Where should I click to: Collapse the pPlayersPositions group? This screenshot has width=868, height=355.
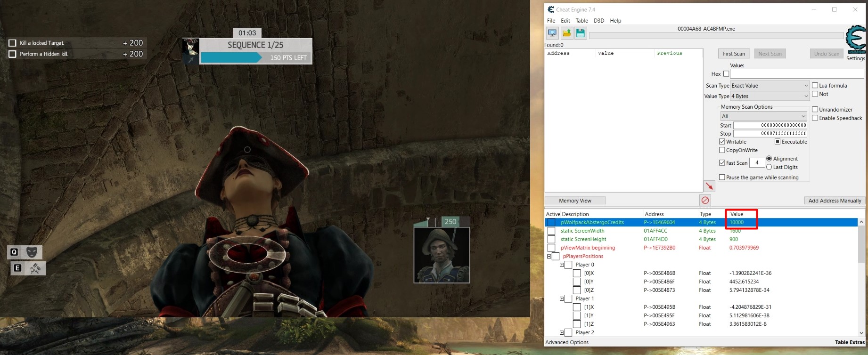[x=549, y=257]
